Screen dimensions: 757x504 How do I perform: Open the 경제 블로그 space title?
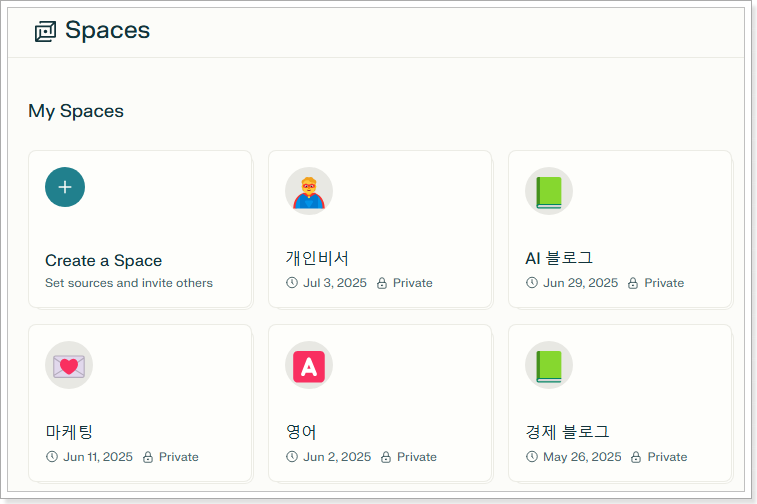point(567,432)
